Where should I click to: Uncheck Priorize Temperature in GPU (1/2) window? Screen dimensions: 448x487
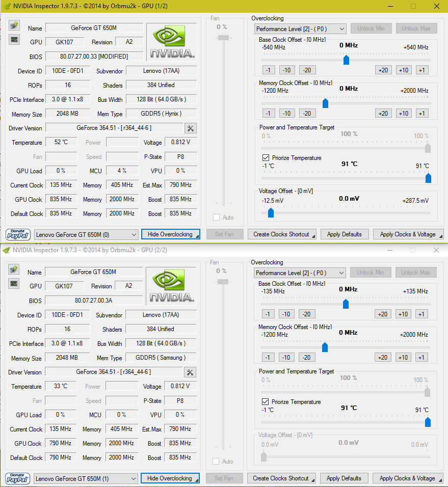tap(266, 158)
